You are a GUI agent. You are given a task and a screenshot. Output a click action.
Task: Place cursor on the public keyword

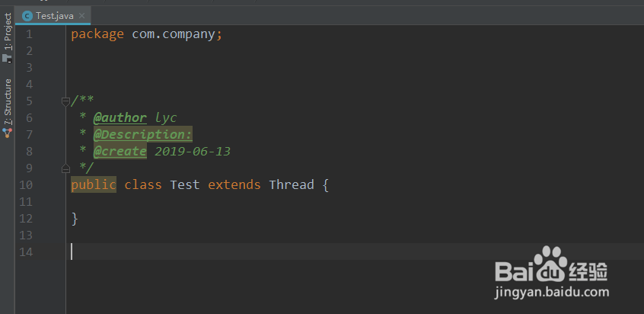tap(94, 184)
